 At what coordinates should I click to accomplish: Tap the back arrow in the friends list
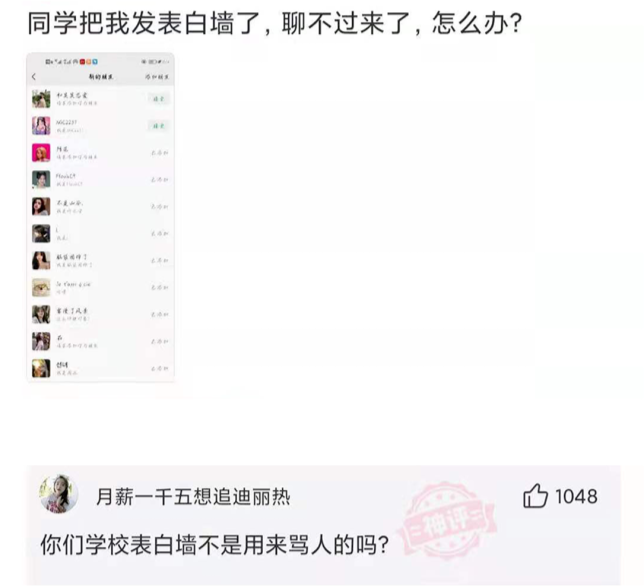click(34, 77)
